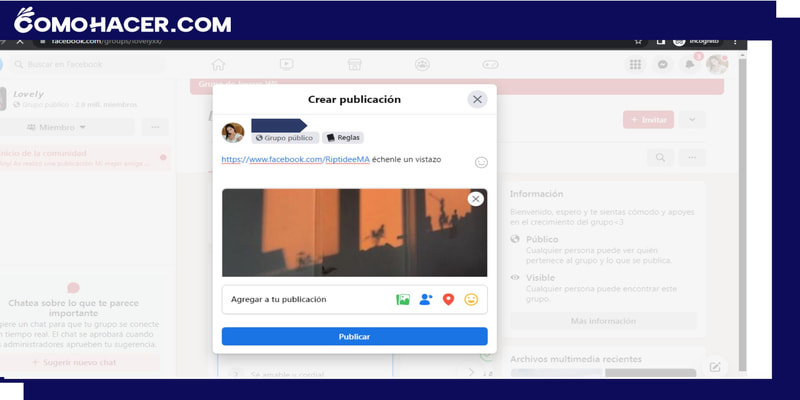Go to Facebook Home tab

219,64
